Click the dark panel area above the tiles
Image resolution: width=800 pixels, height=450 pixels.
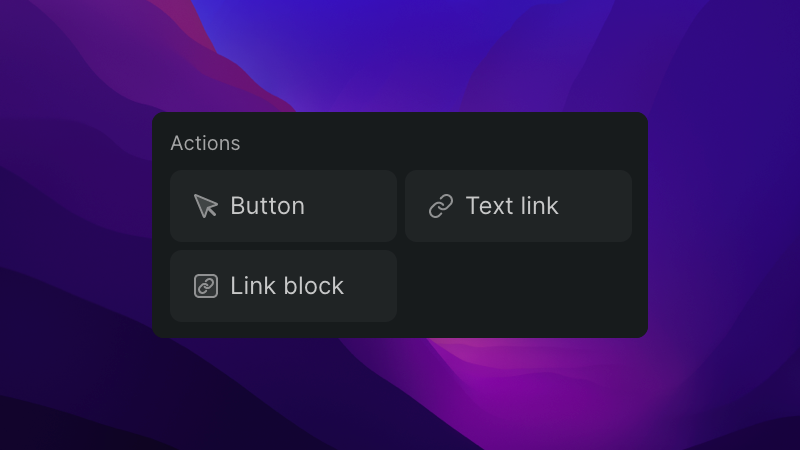click(434, 142)
